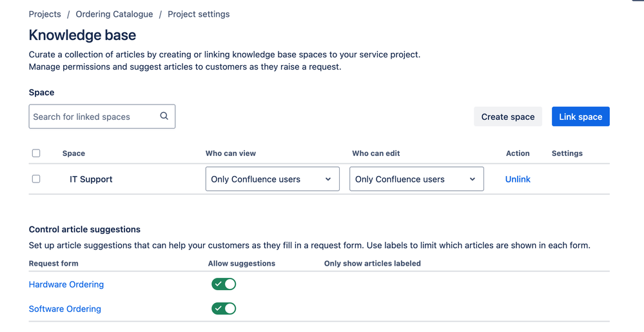Click the Space column header

tap(73, 153)
